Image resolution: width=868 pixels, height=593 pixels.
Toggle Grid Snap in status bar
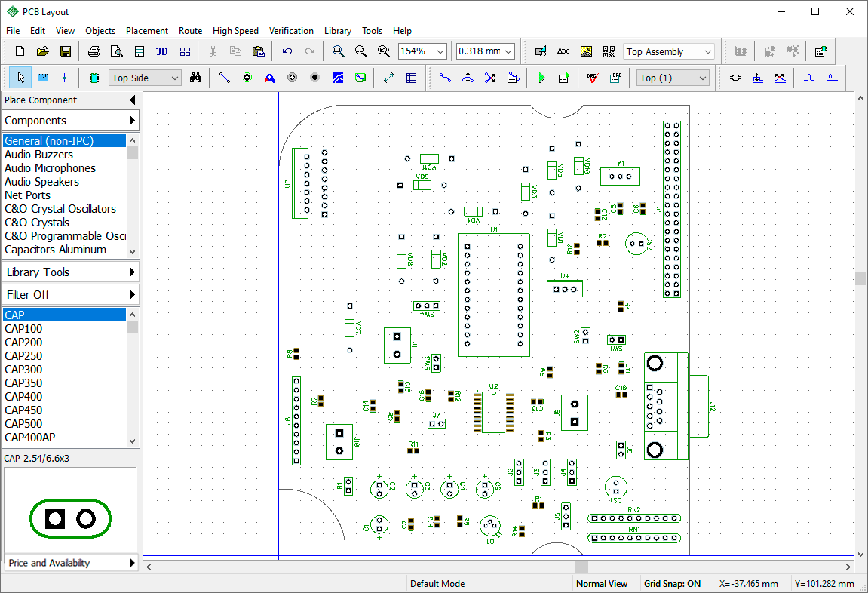tap(672, 584)
